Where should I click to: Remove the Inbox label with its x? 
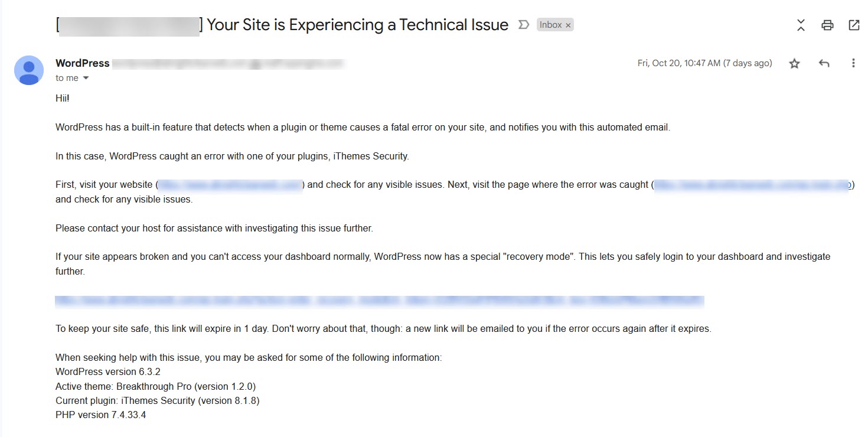(568, 25)
